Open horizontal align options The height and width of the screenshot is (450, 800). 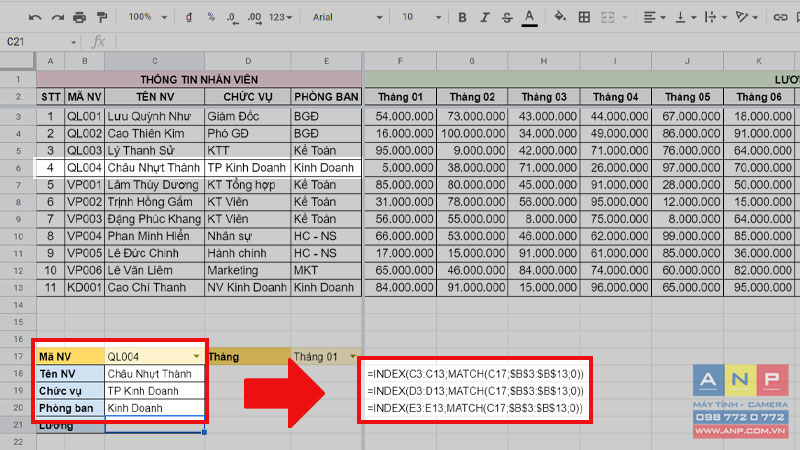(655, 17)
